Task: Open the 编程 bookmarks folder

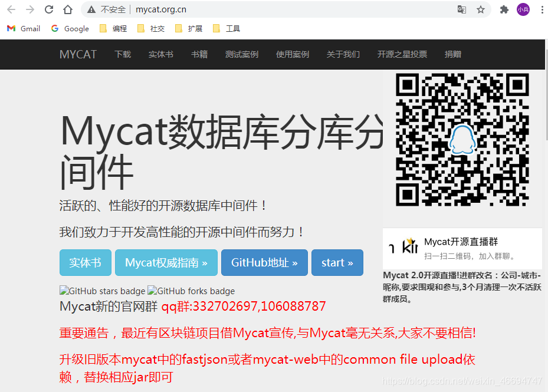Action: (113, 29)
